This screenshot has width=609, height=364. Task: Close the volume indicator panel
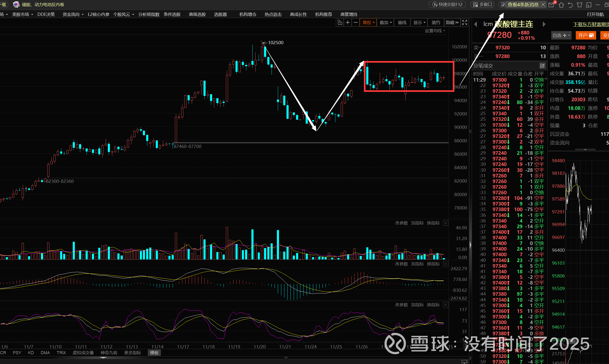pyautogui.click(x=446, y=223)
